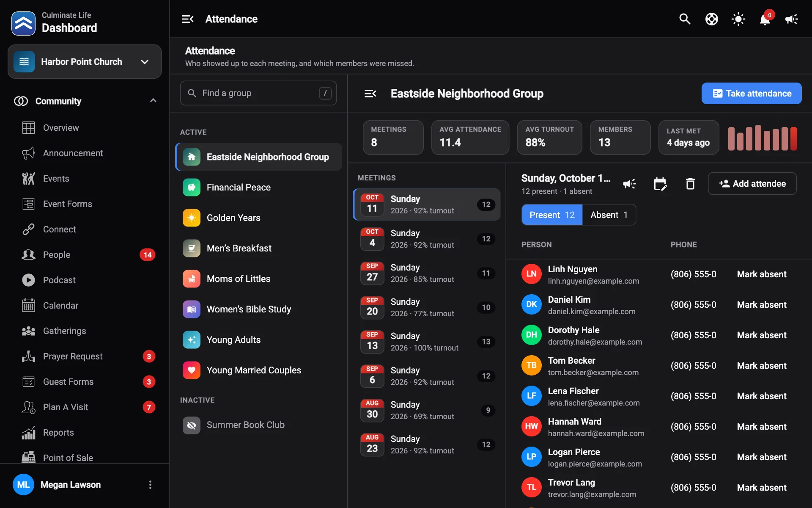Click Take attendance button
The width and height of the screenshot is (812, 508).
752,94
